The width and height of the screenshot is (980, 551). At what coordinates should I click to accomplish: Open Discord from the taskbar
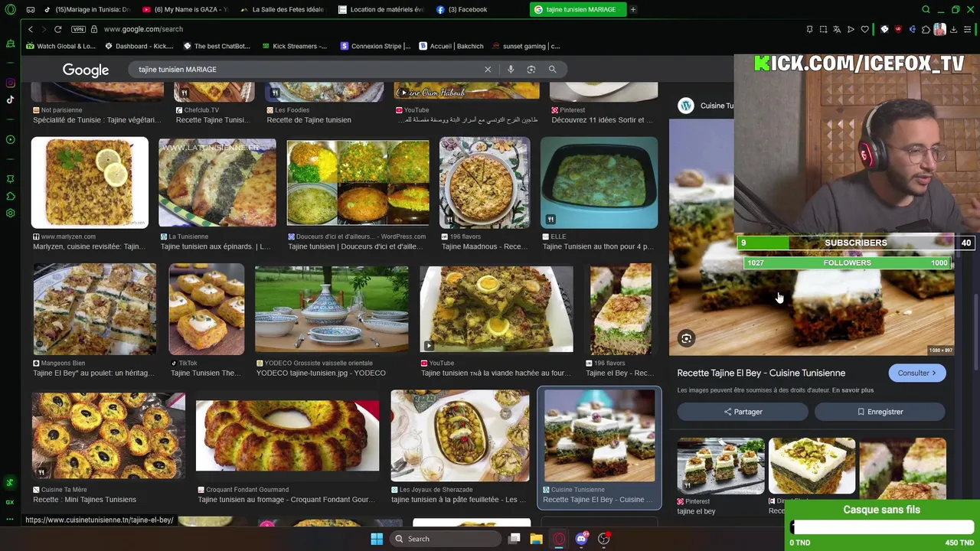tap(581, 539)
